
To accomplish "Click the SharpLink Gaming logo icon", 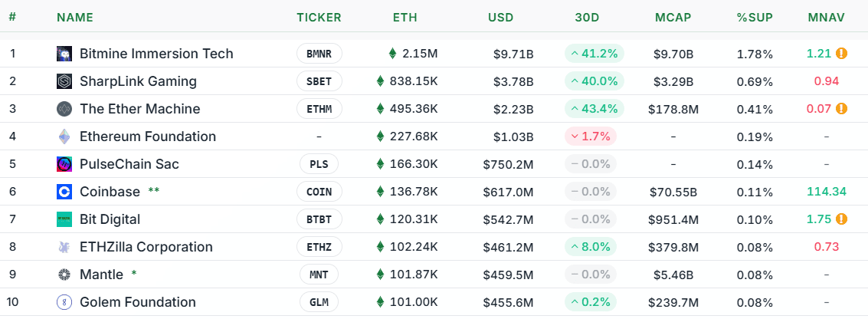I will [x=64, y=81].
